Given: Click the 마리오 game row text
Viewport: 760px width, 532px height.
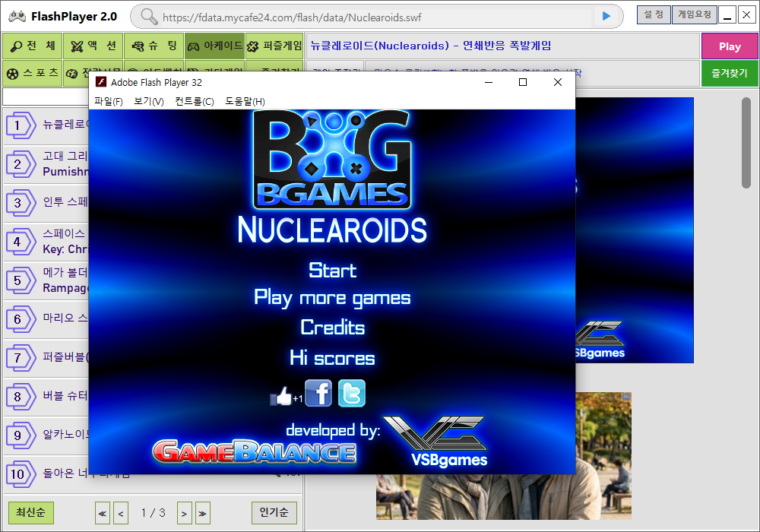Looking at the screenshot, I should [x=65, y=318].
